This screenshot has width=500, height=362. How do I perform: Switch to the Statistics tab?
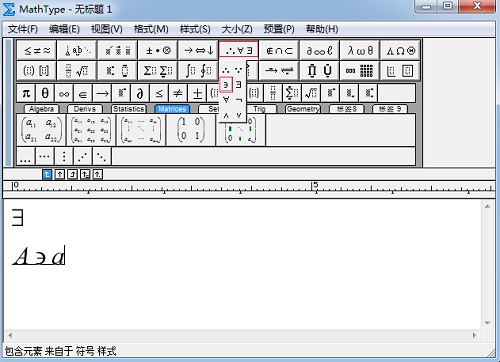coord(128,109)
